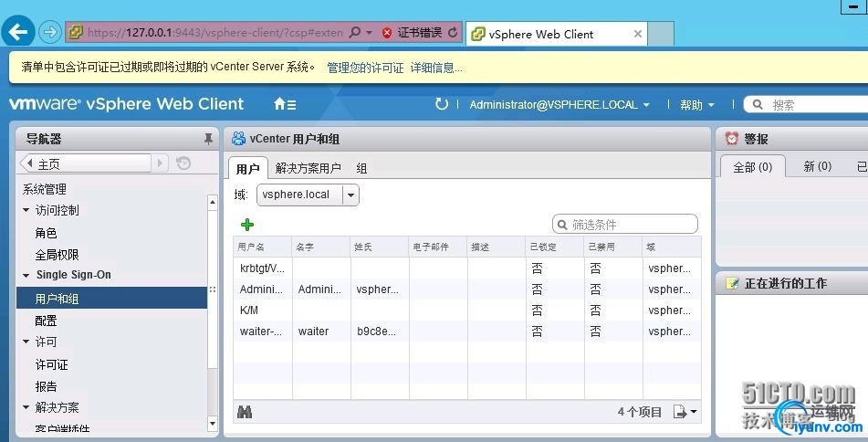Select the 全部 (0) alarms tab
The image size is (868, 442).
coord(752,167)
